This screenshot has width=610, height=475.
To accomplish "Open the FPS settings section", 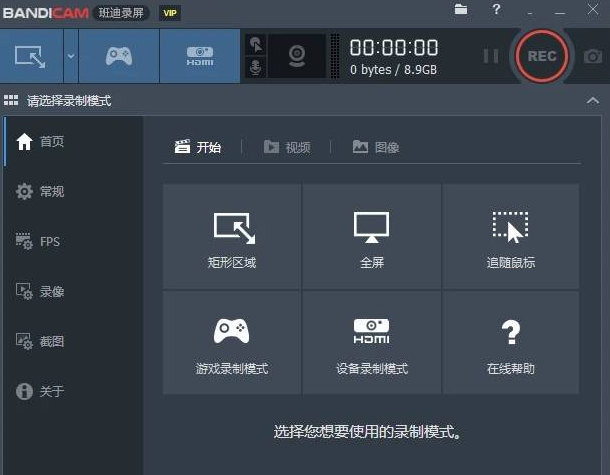I will (x=73, y=241).
